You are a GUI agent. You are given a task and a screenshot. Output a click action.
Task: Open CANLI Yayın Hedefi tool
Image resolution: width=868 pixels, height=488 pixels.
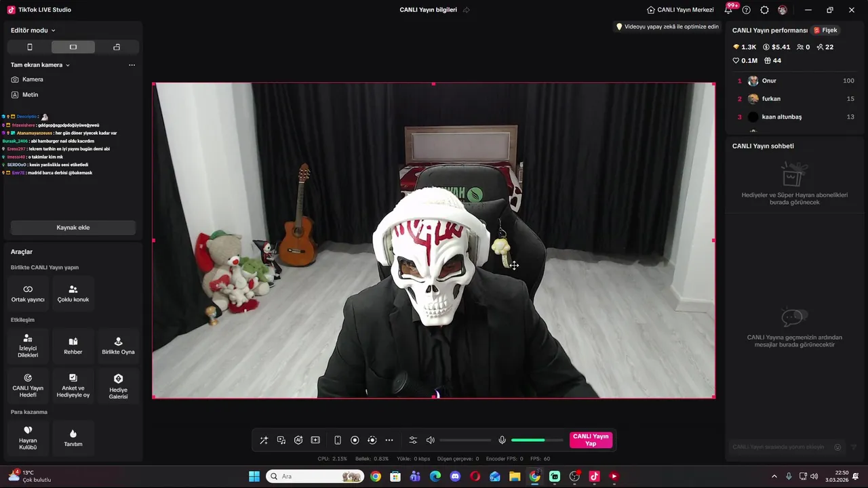click(28, 386)
